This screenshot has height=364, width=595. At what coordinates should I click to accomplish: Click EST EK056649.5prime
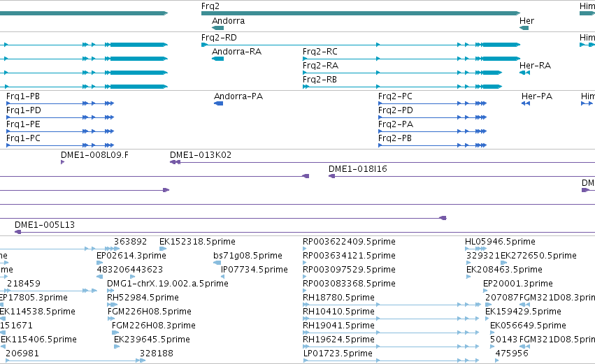(528, 326)
